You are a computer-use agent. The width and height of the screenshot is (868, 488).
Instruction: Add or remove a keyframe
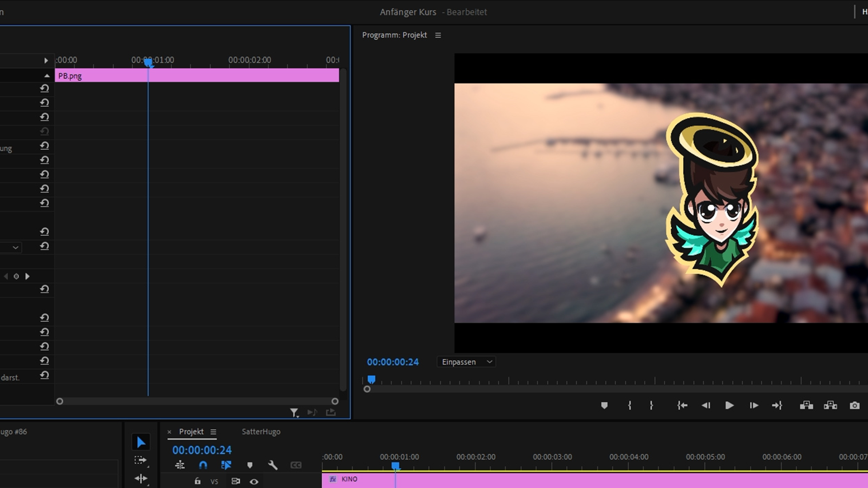pos(16,276)
